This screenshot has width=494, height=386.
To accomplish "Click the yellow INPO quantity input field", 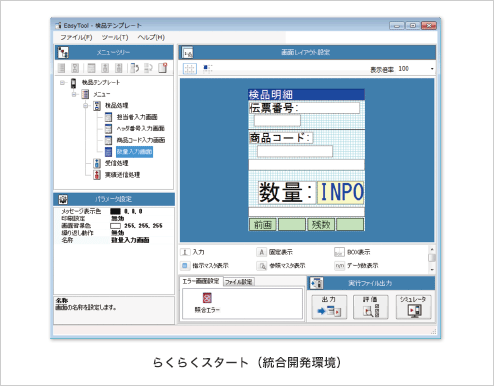I will (340, 193).
